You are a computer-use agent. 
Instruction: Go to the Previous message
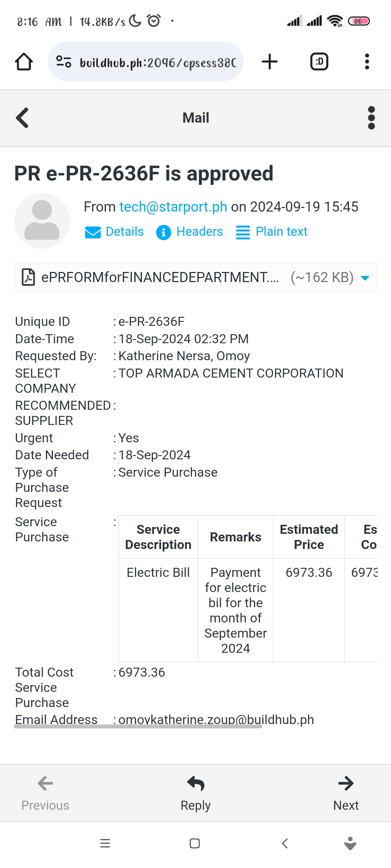click(x=45, y=792)
